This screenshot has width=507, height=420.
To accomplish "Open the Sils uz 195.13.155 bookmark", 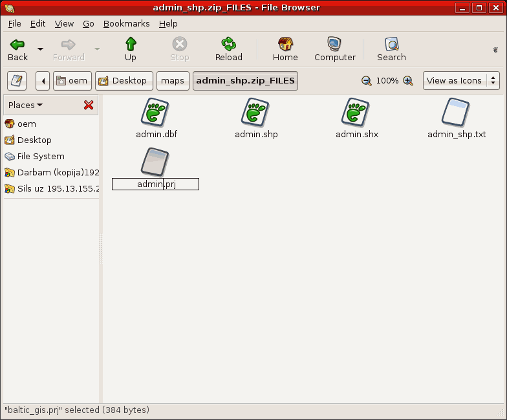I will point(51,189).
